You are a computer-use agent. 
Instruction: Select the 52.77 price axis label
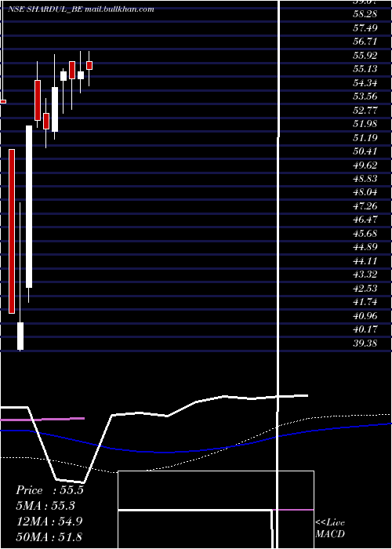pyautogui.click(x=365, y=111)
